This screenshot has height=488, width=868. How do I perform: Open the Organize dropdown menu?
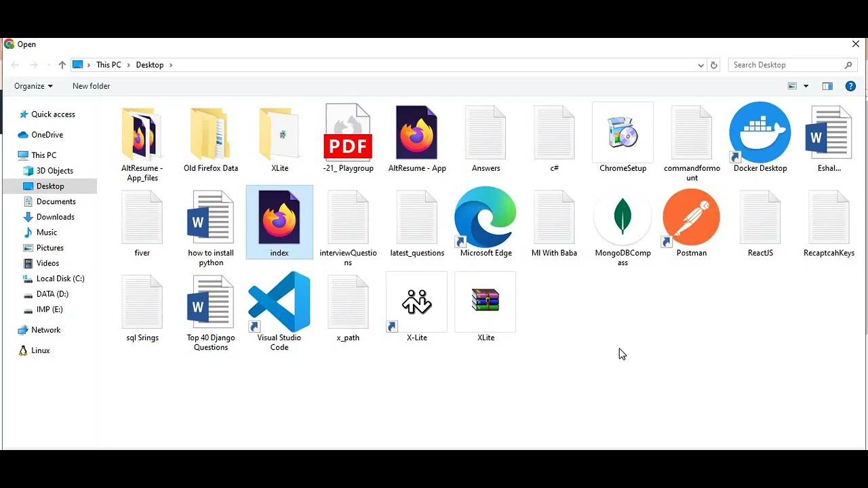[33, 86]
